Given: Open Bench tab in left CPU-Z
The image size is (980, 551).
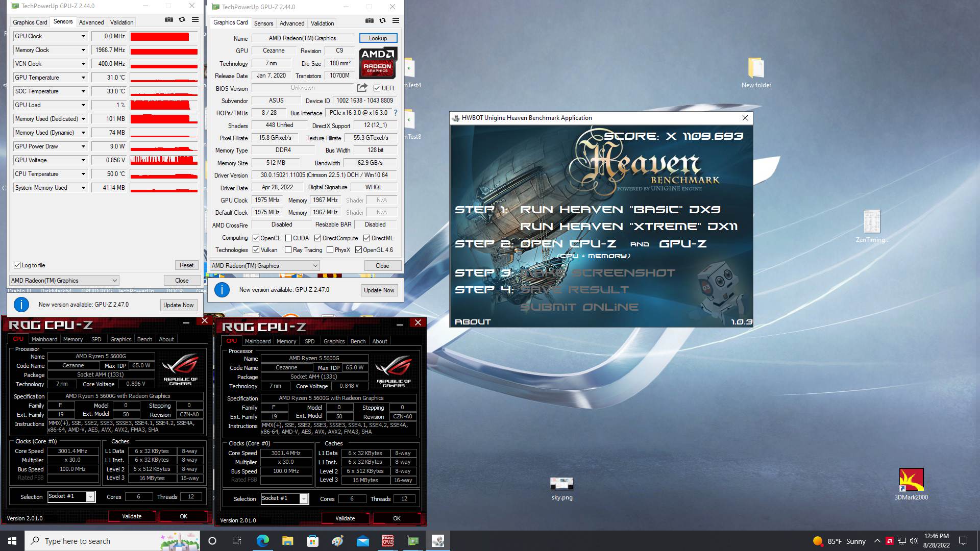Looking at the screenshot, I should pyautogui.click(x=145, y=339).
